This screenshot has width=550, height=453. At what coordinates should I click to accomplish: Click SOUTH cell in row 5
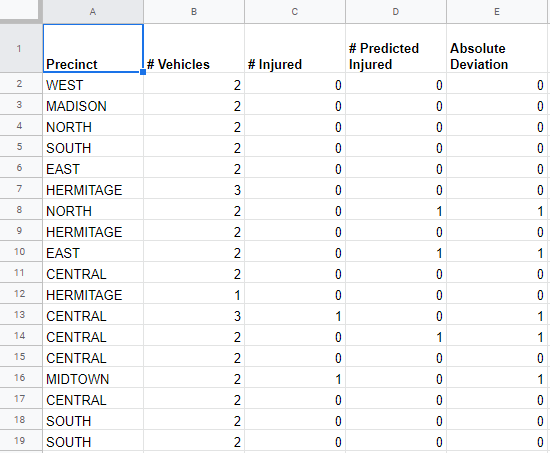tap(93, 147)
